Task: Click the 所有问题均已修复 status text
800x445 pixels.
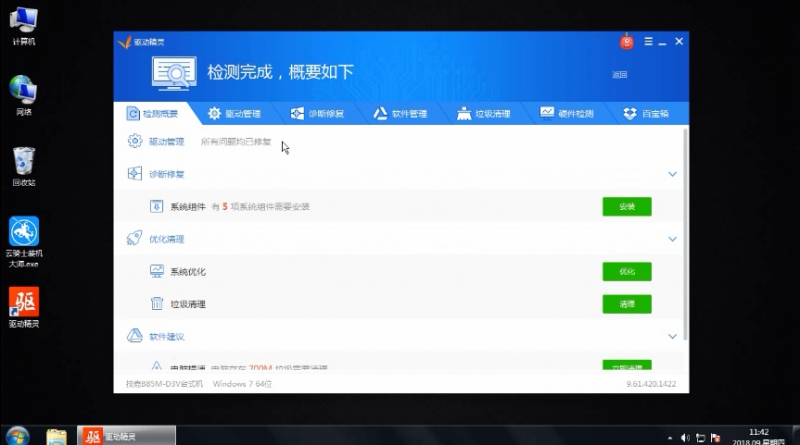Action: (x=236, y=141)
